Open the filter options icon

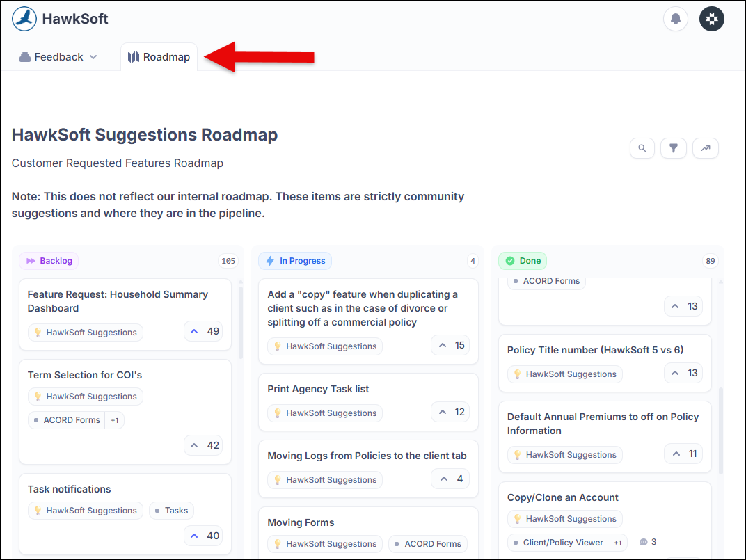(x=673, y=148)
